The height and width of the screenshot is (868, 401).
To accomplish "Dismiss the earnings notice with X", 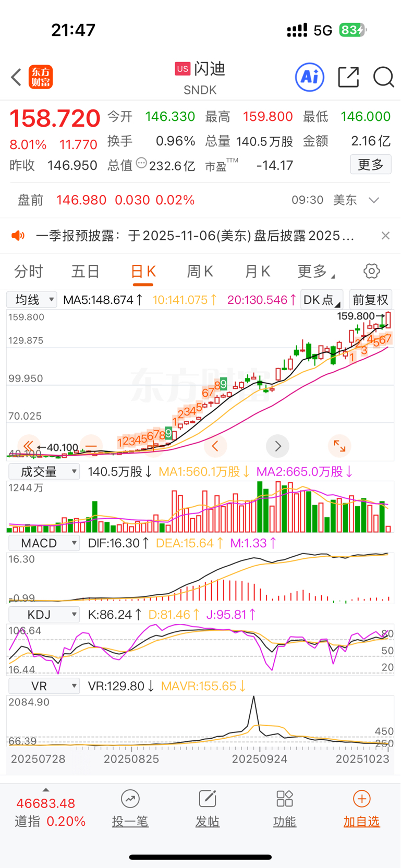I will (x=385, y=236).
